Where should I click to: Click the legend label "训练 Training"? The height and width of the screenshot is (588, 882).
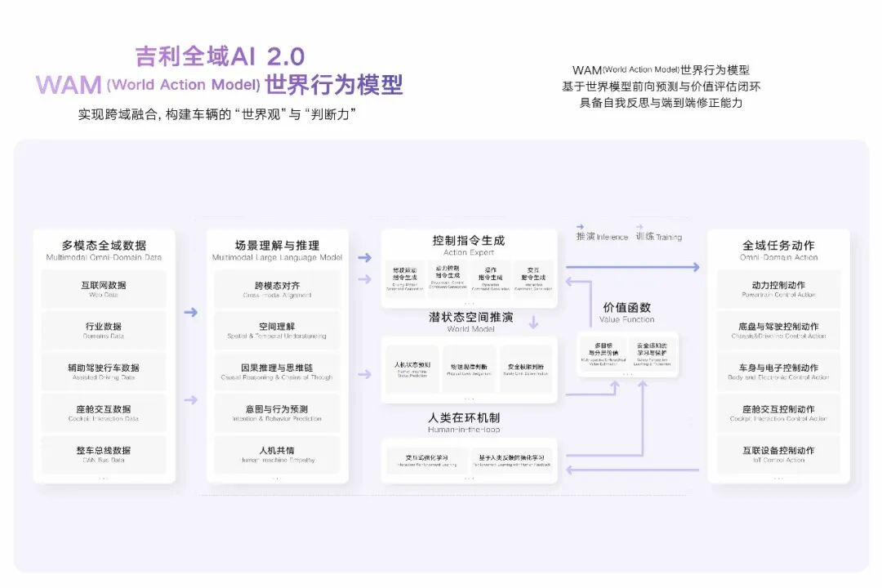click(x=659, y=236)
